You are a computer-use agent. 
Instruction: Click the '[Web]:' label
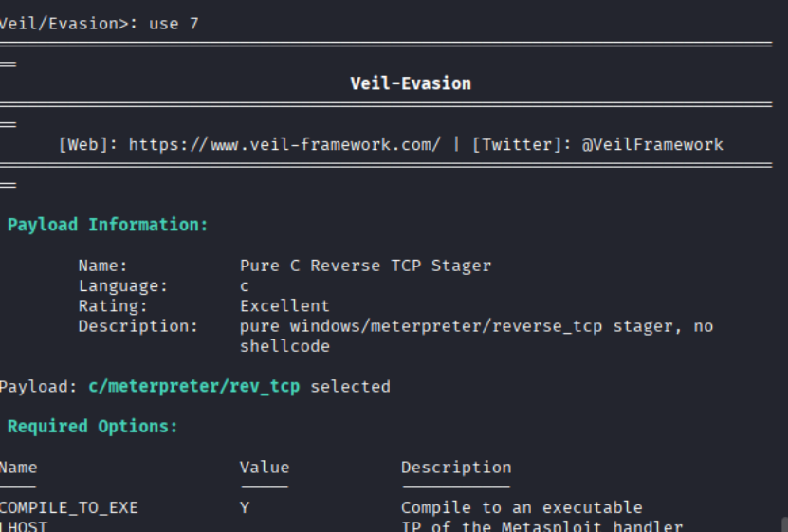tap(88, 145)
